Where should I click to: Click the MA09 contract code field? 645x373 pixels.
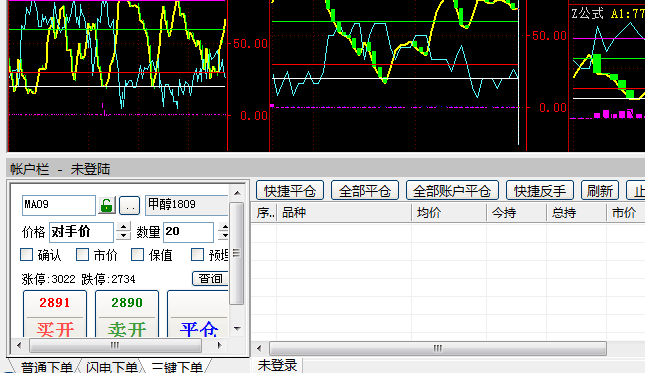coord(59,205)
